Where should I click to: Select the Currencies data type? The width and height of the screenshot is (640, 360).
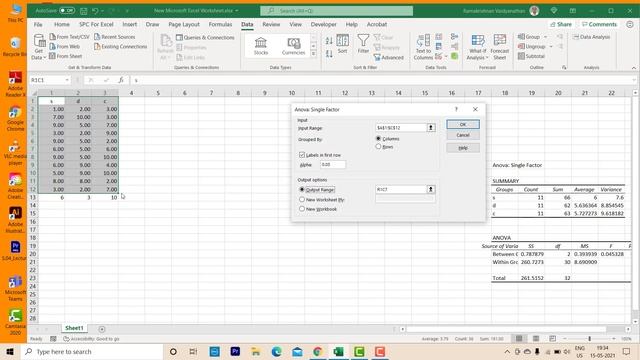click(293, 46)
